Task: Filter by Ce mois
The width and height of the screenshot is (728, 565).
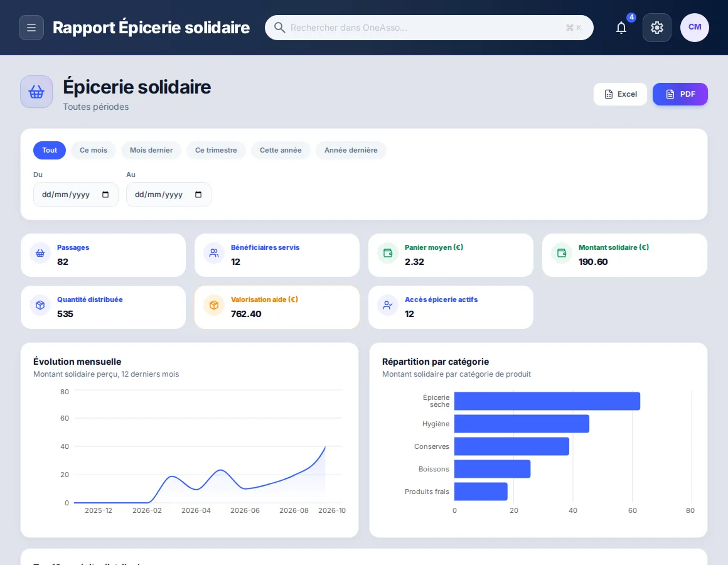Action: (94, 150)
